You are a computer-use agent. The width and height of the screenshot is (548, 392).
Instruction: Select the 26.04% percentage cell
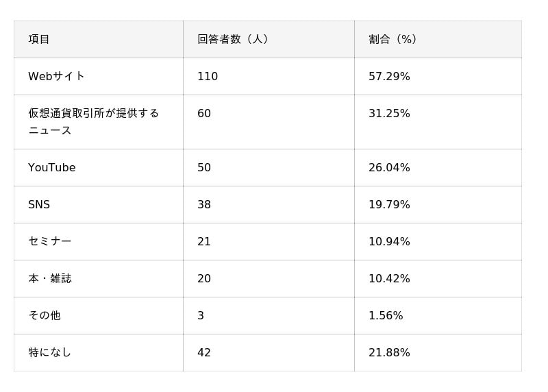click(389, 168)
